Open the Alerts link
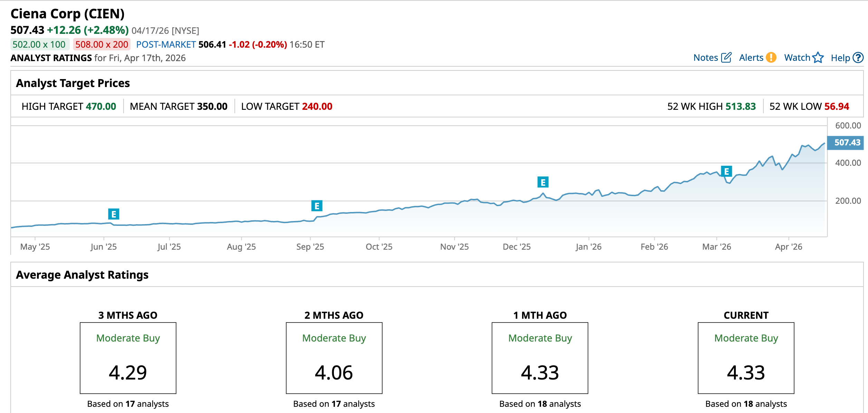This screenshot has width=868, height=413. click(x=751, y=58)
